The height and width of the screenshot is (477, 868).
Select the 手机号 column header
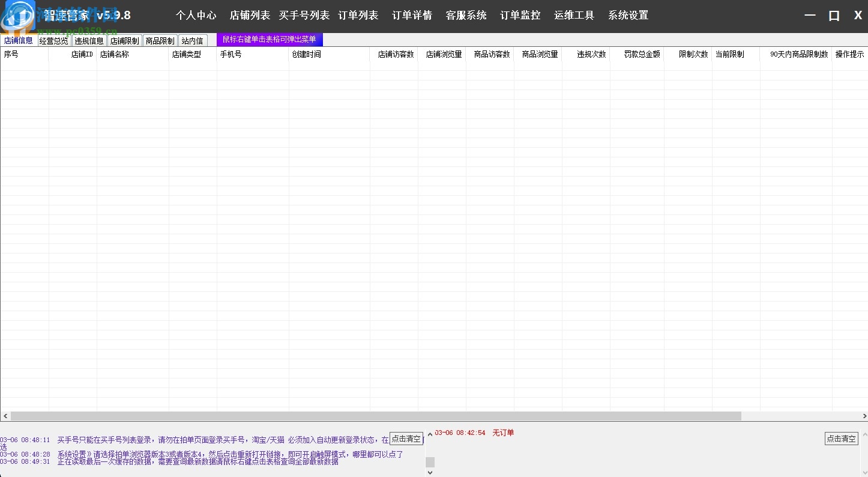pyautogui.click(x=253, y=55)
